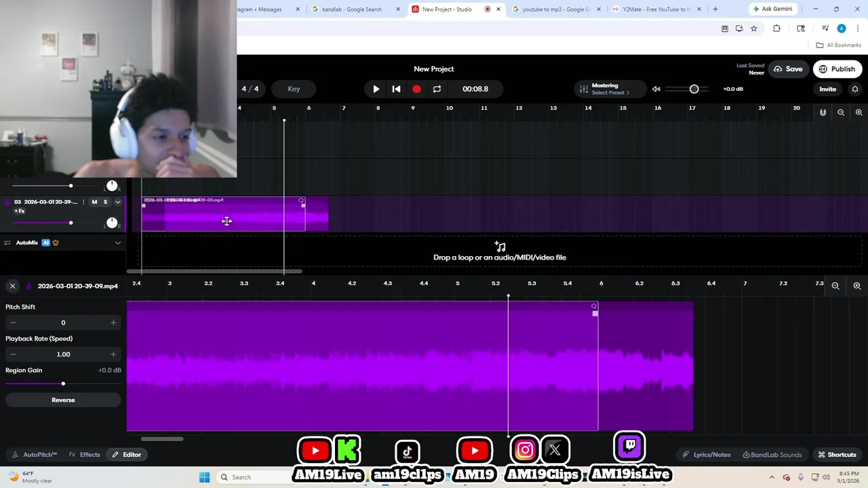Screen dimensions: 868x488
Task: Close the region editor panel
Action: click(x=12, y=286)
